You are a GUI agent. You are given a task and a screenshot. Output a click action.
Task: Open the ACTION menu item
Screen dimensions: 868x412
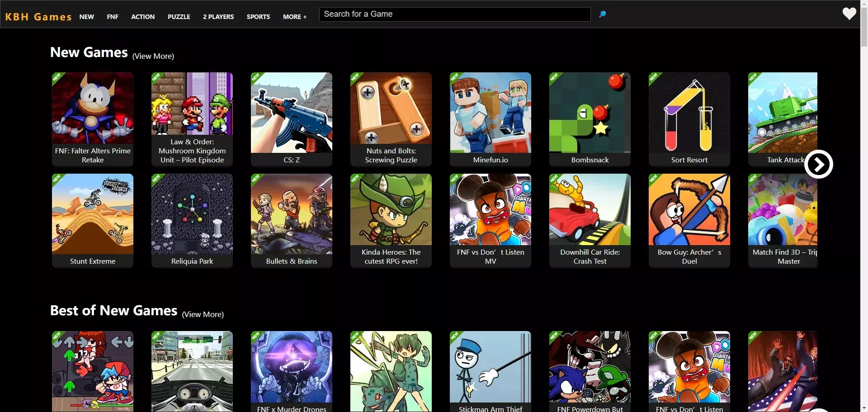point(143,17)
